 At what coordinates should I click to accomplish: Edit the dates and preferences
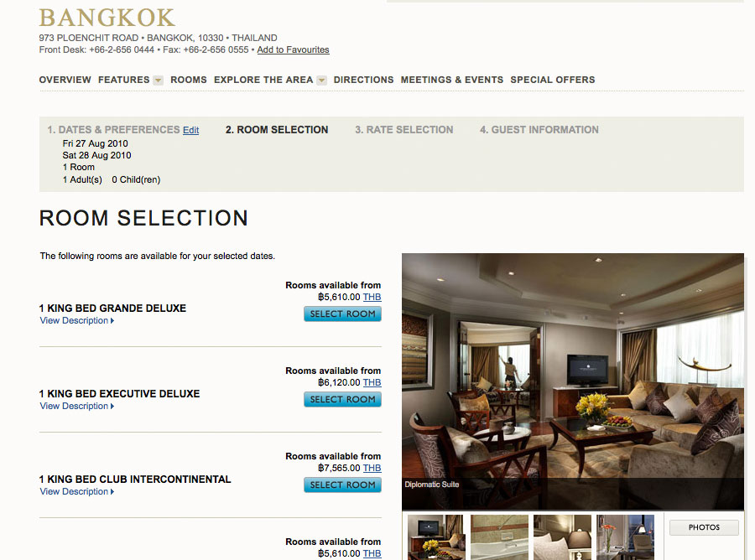pyautogui.click(x=190, y=131)
